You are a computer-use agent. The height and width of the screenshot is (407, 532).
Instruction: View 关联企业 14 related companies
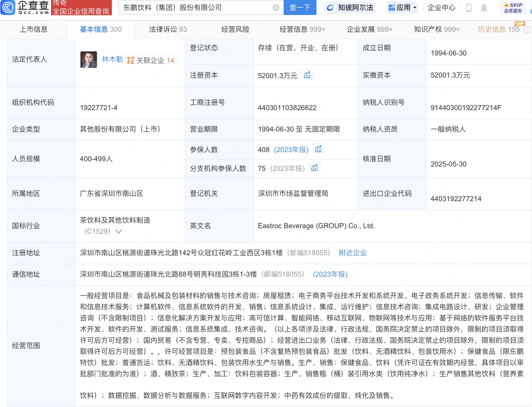151,60
